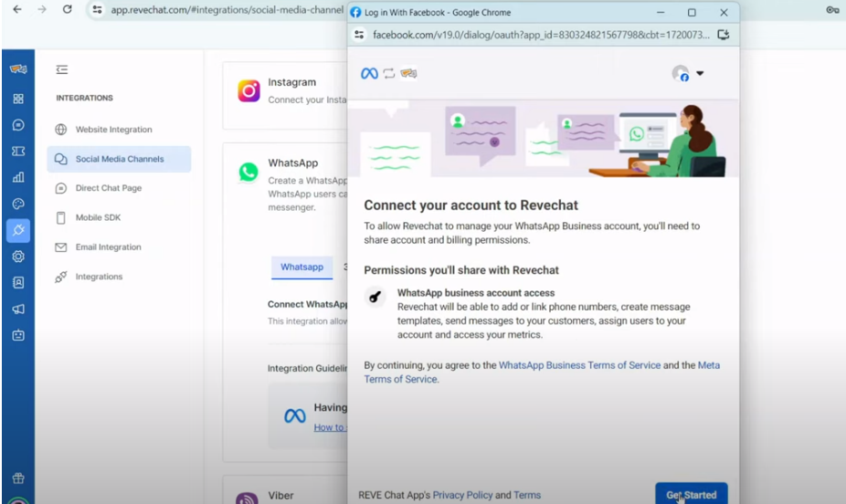Open the Facebook profile account dropdown
Image resolution: width=846 pixels, height=504 pixels.
(688, 73)
